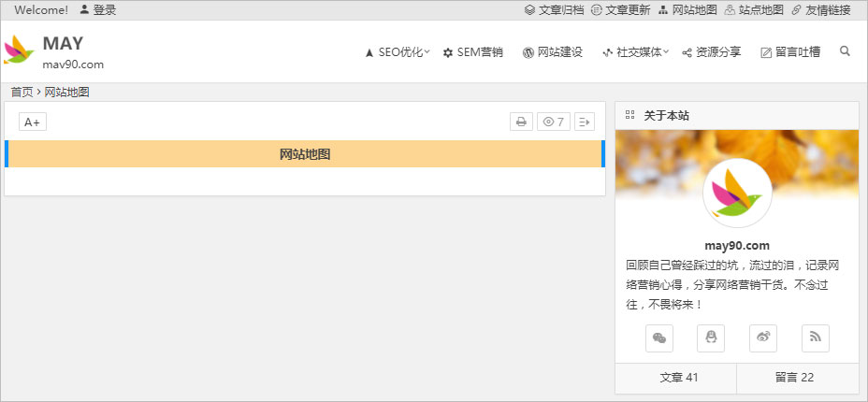Screen dimensions: 868x402
Task: Expand the SEO优化 menu
Action: [x=398, y=52]
